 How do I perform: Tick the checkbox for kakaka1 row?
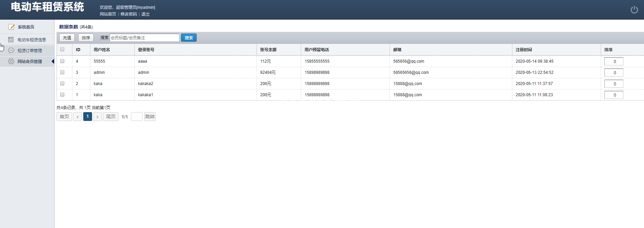[62, 95]
